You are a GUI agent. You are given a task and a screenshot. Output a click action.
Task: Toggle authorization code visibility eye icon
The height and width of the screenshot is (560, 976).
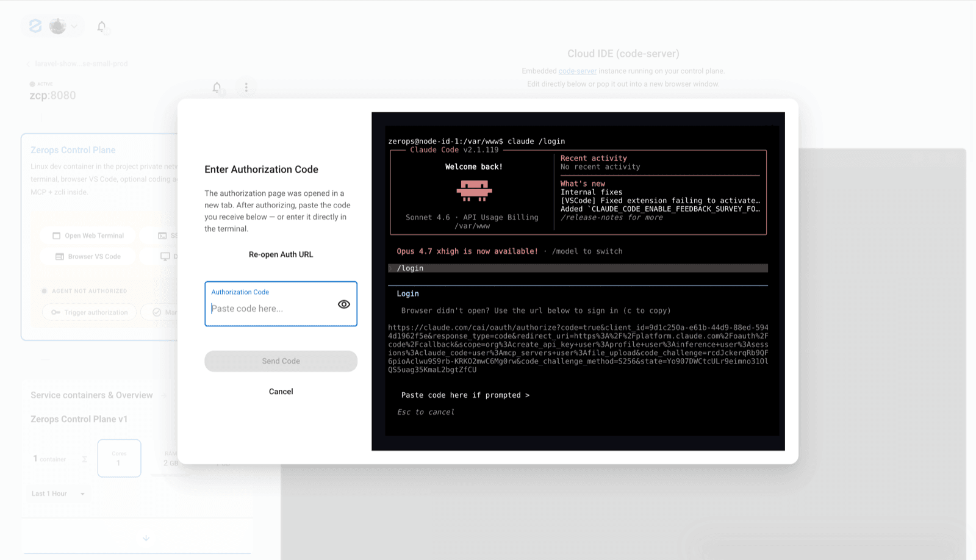tap(344, 304)
